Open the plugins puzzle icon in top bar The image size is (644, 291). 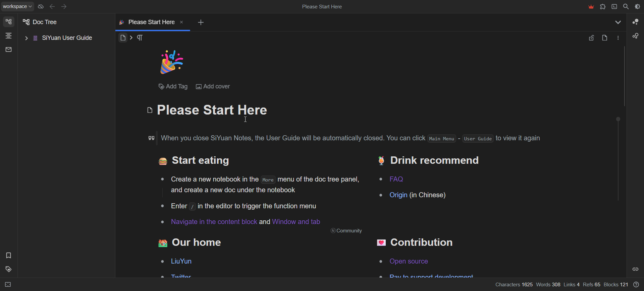603,7
